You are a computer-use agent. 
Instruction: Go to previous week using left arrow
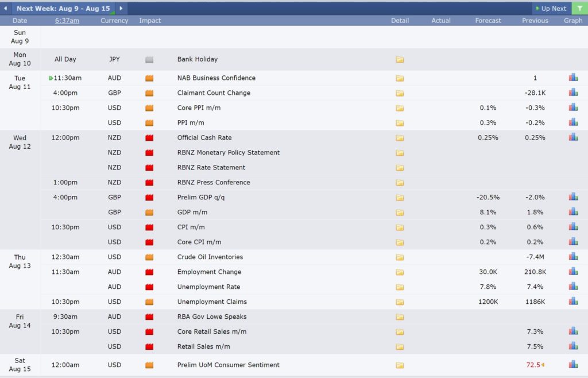(x=5, y=8)
